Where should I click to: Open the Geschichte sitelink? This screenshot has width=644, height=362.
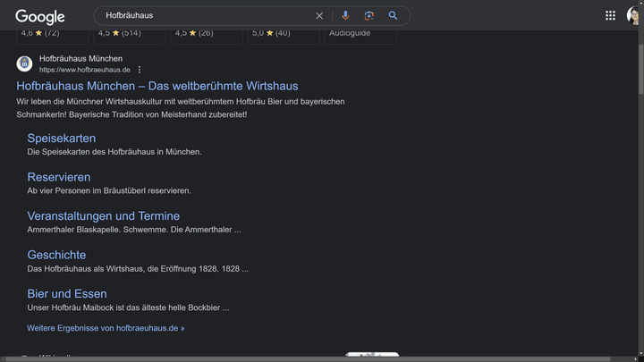click(x=56, y=255)
